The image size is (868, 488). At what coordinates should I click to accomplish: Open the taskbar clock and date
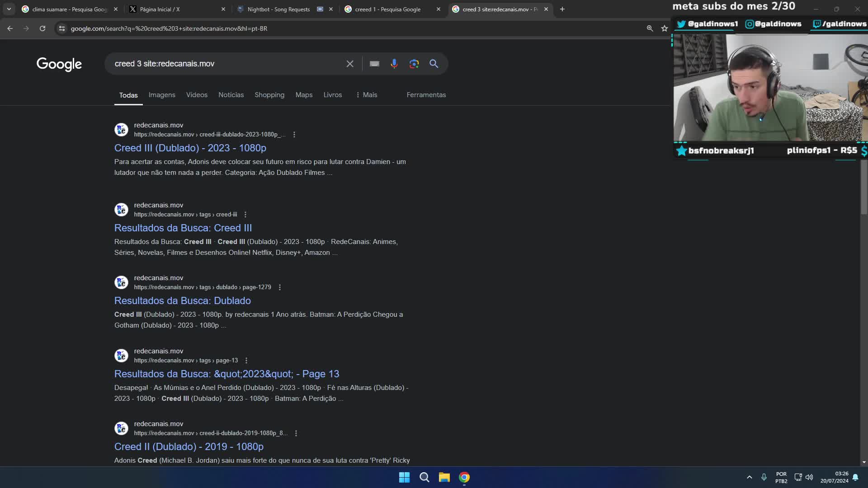coord(835,477)
